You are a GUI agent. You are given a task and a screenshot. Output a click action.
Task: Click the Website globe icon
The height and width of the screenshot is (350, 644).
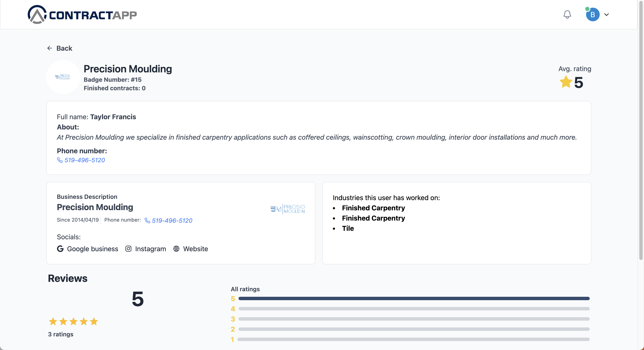pos(176,248)
